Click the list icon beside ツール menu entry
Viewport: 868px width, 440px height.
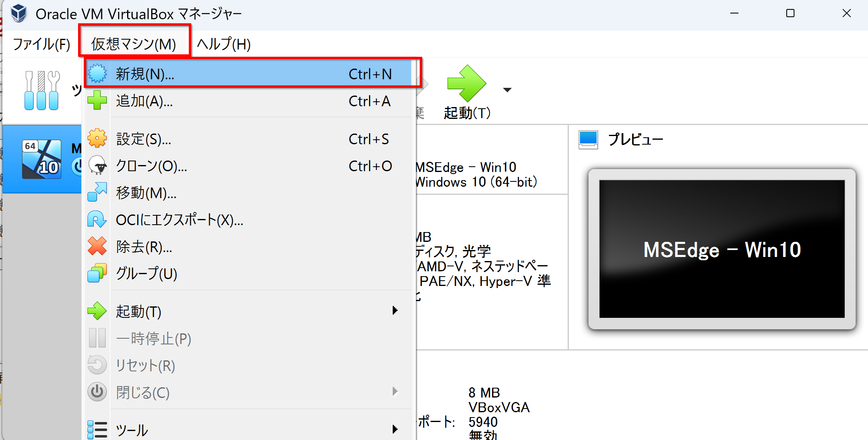tap(97, 430)
